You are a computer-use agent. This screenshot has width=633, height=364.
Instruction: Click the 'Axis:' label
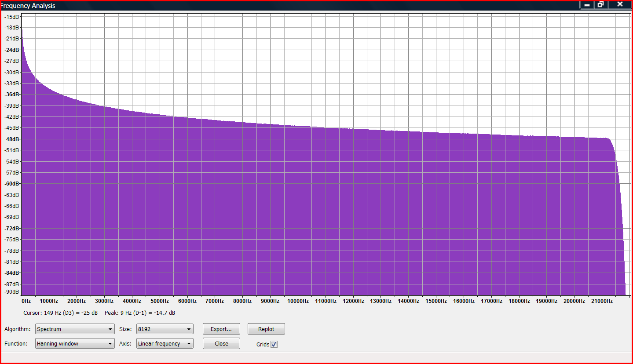tap(125, 344)
